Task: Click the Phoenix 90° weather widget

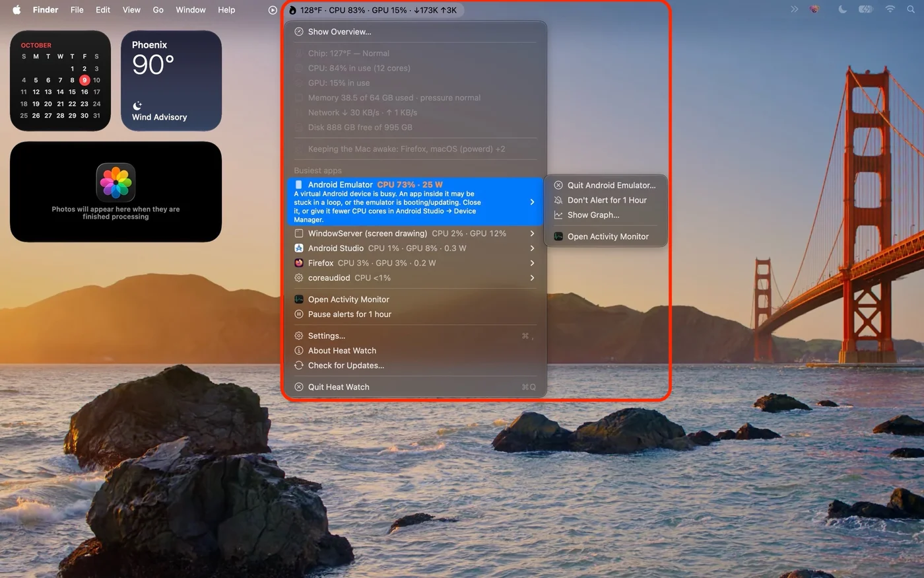Action: 172,81
